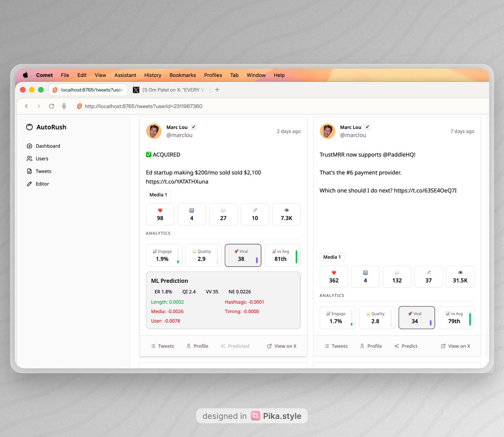The height and width of the screenshot is (437, 504).
Task: Open the Assistant menu
Action: [x=125, y=75]
